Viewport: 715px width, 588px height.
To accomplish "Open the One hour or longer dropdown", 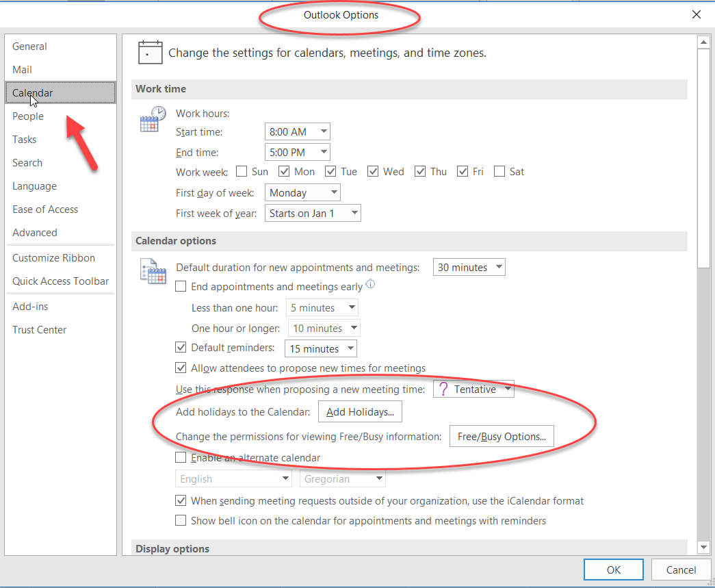I will coord(324,328).
